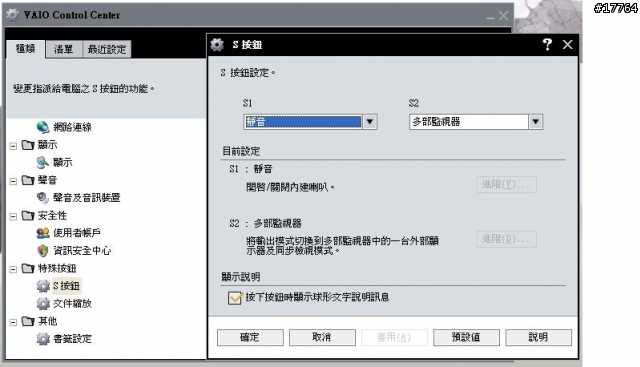Click the VAIO Control Center title bar gear icon

click(x=12, y=15)
